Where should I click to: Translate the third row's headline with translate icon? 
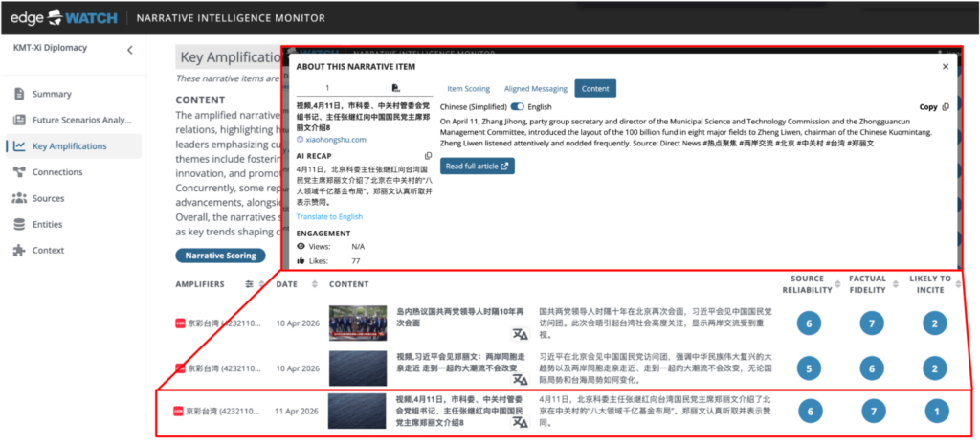pos(520,423)
